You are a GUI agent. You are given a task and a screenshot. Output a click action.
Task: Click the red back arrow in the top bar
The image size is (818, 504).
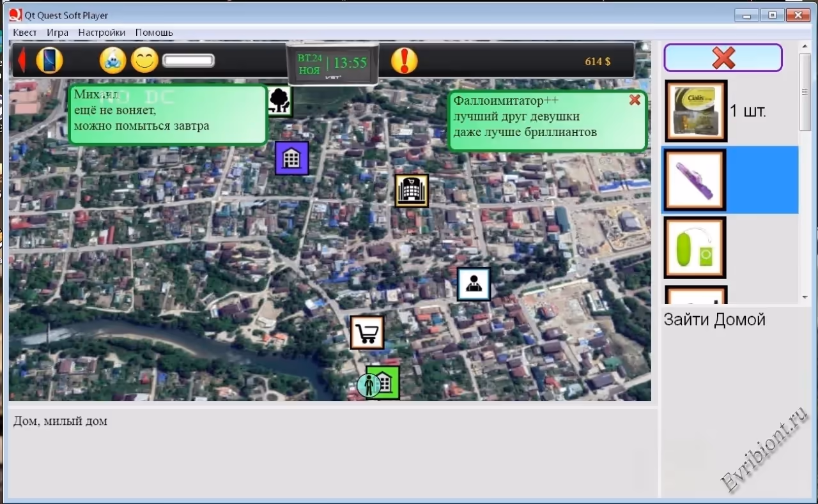click(x=21, y=60)
